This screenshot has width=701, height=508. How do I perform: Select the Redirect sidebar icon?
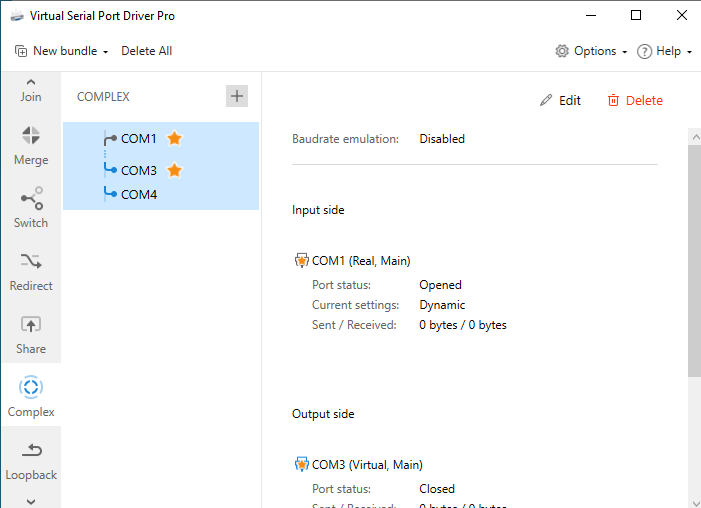click(31, 261)
